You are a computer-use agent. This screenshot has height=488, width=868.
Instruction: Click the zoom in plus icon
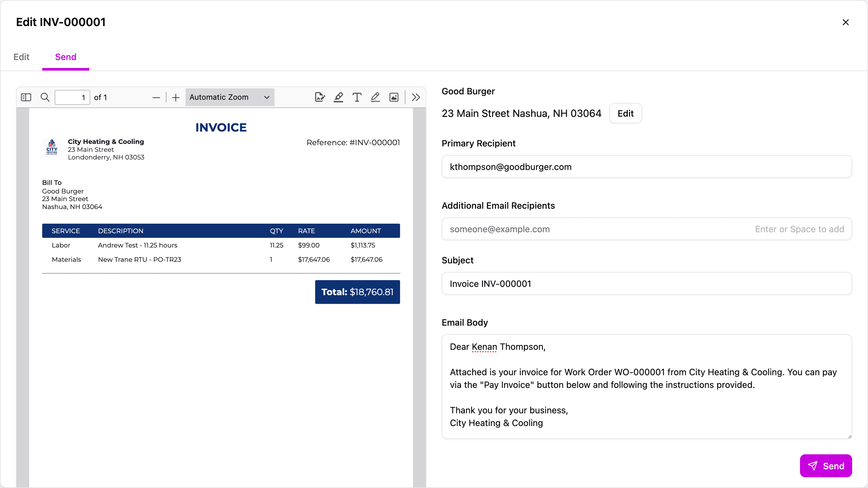point(176,98)
